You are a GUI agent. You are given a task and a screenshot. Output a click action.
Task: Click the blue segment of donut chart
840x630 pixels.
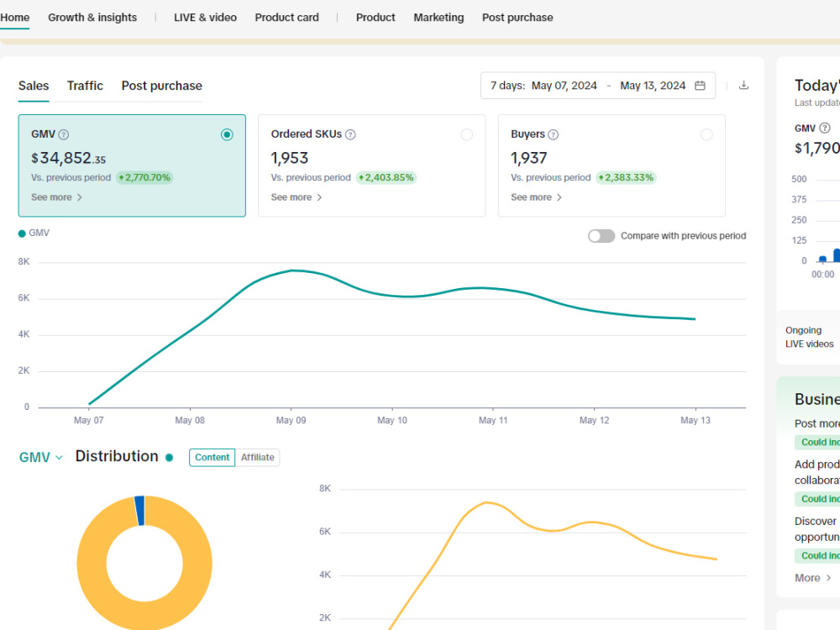139,511
